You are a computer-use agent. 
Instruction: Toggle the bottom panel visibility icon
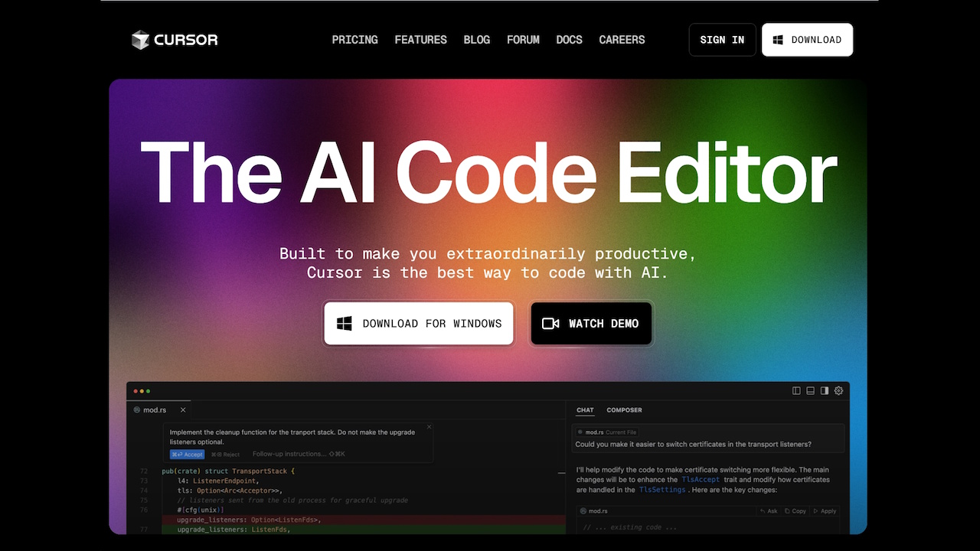click(810, 390)
